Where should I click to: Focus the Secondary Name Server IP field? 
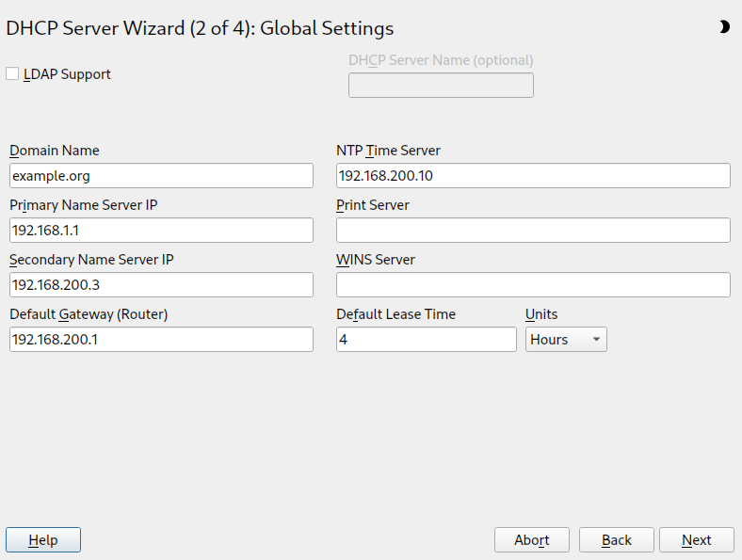coord(161,285)
